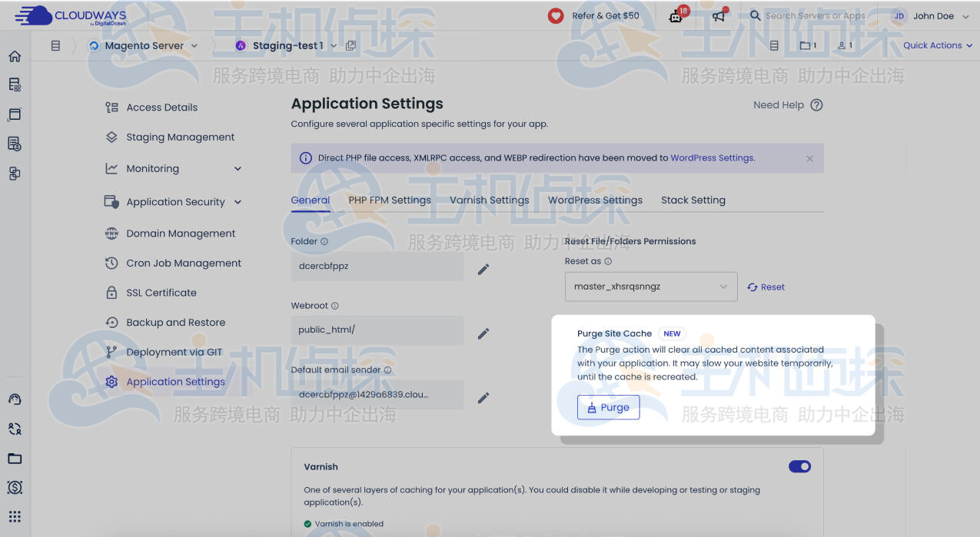The height and width of the screenshot is (537, 980).
Task: Expand the Application Security chevron
Action: [x=238, y=202]
